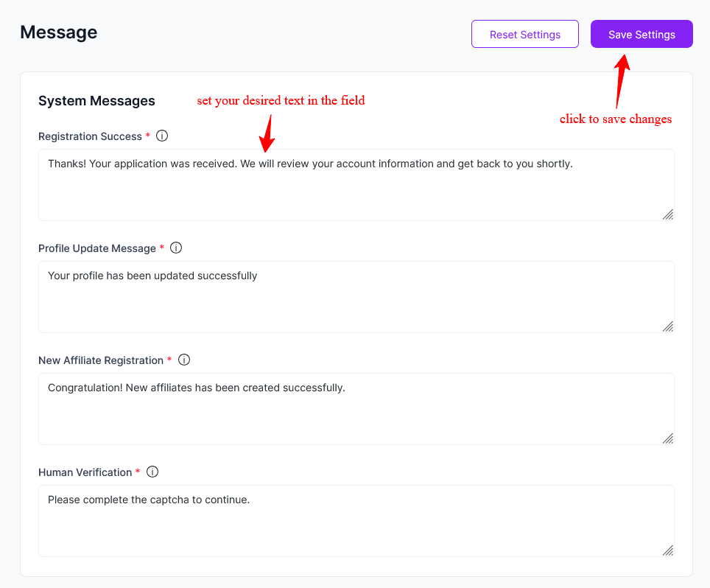Select the Human Verification textarea resize corner

667,550
